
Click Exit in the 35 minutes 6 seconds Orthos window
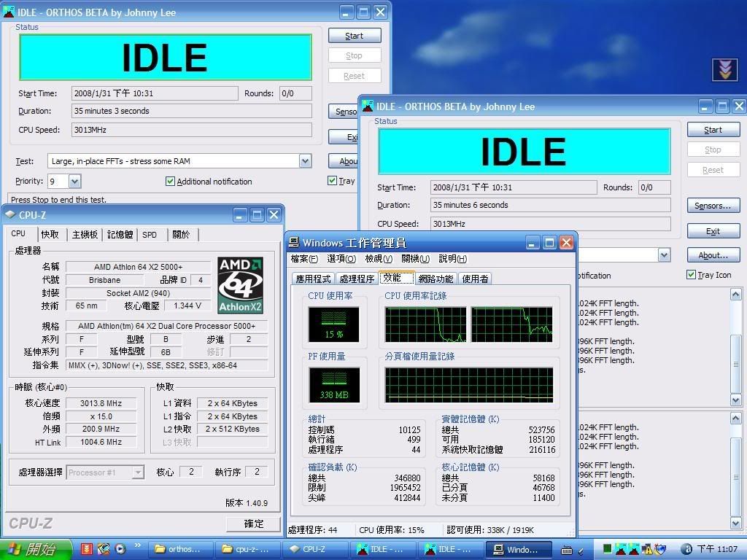coord(713,231)
